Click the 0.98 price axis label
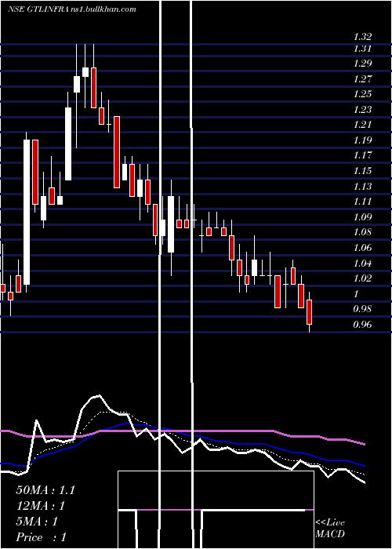Image resolution: width=392 pixels, height=549 pixels. [362, 309]
